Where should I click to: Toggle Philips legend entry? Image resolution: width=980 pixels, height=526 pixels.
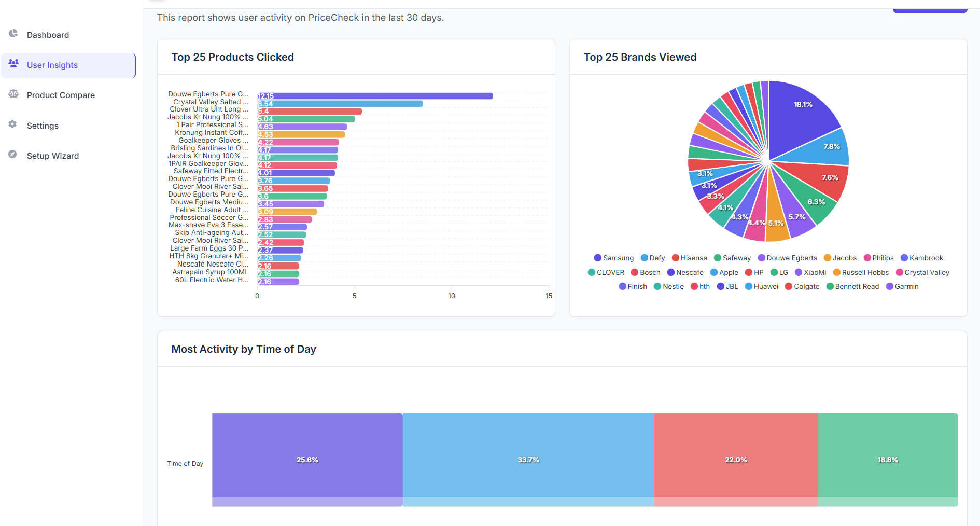[879, 258]
